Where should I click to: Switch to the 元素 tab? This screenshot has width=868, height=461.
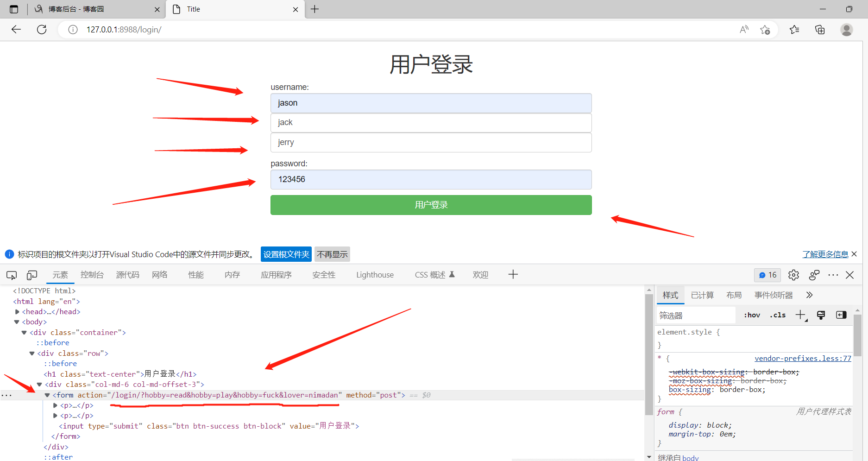[60, 275]
